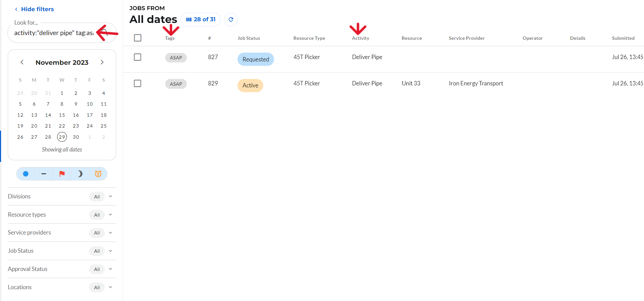Toggle the dash filter icon
644x301 pixels.
pyautogui.click(x=44, y=174)
